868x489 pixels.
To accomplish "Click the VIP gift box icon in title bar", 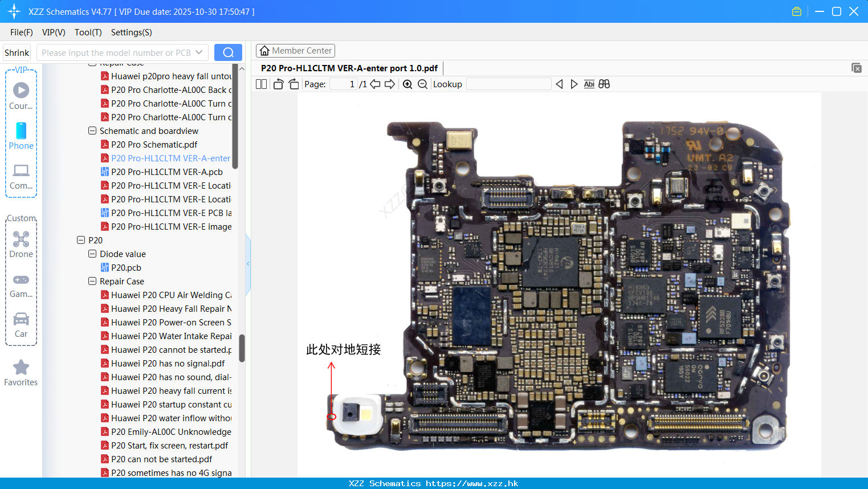I will [x=797, y=11].
